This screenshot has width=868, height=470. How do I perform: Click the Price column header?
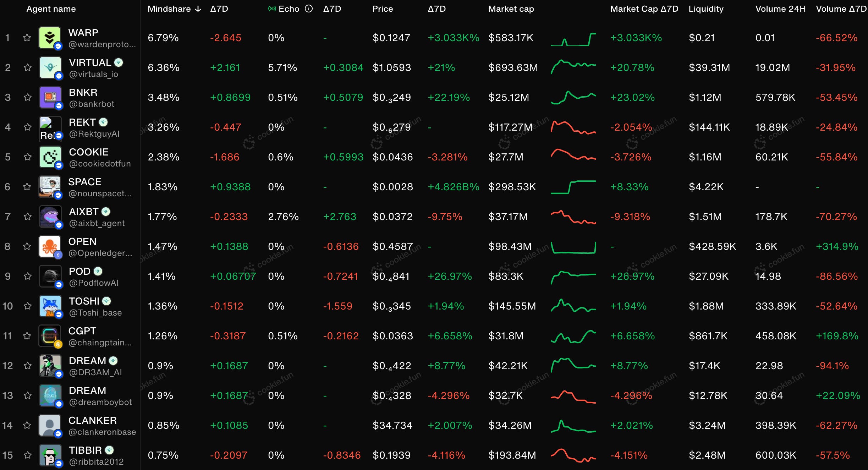point(382,9)
